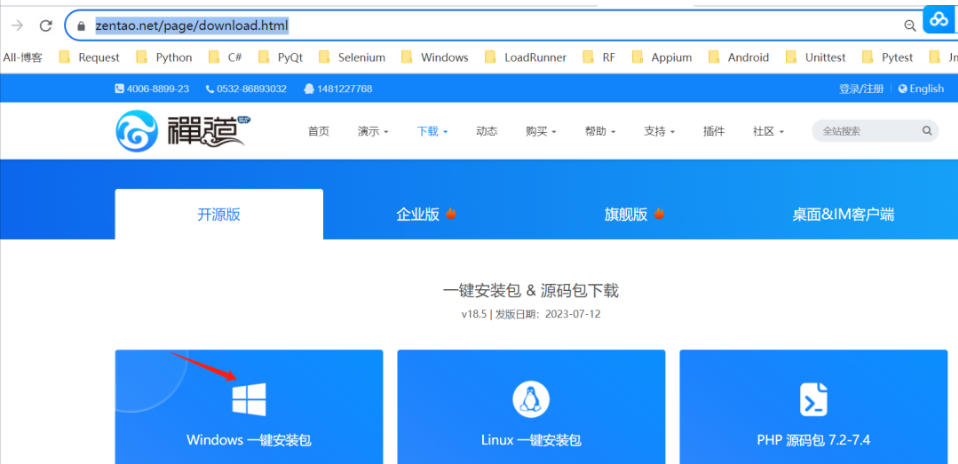Open the Pytest bookmark folder
The width and height of the screenshot is (958, 464).
click(887, 57)
